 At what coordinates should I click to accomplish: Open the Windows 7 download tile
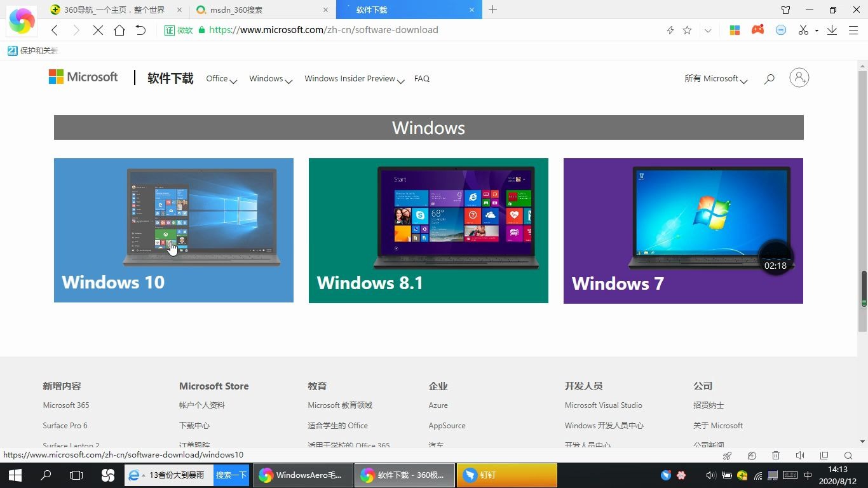click(683, 231)
